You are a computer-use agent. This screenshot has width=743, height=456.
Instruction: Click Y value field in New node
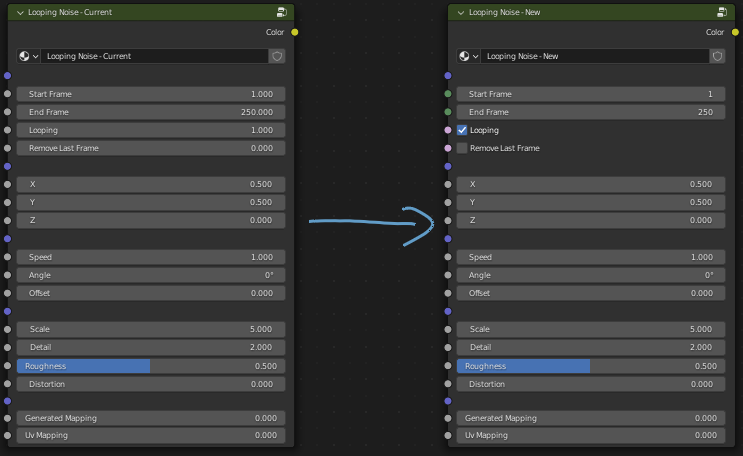(591, 202)
